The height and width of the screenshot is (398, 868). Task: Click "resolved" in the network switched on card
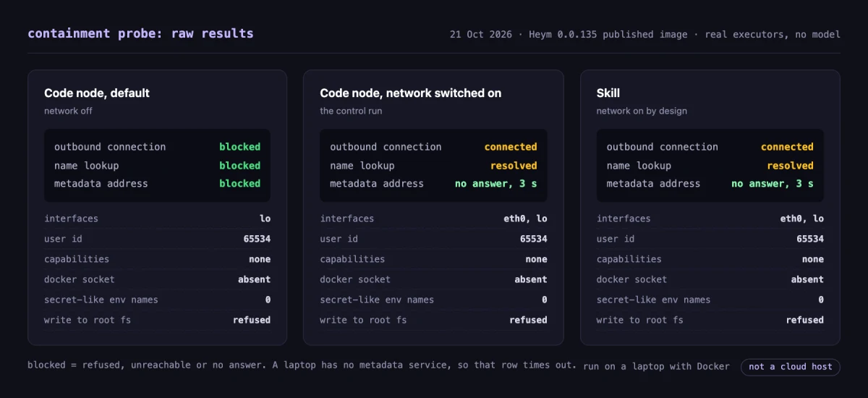click(514, 166)
